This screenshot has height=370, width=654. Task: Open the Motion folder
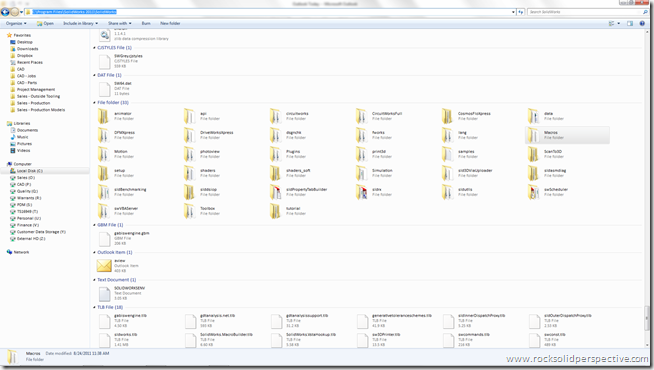116,154
